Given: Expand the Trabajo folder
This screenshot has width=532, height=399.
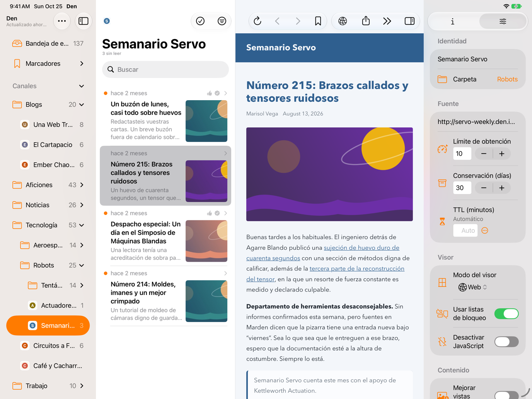Looking at the screenshot, I should coord(82,386).
